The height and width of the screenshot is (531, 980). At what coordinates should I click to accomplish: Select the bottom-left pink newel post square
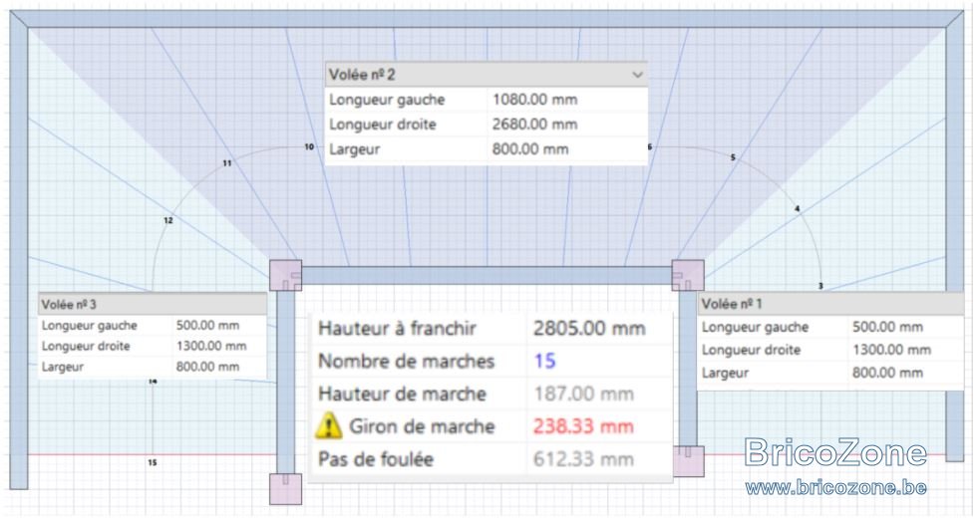(x=285, y=489)
